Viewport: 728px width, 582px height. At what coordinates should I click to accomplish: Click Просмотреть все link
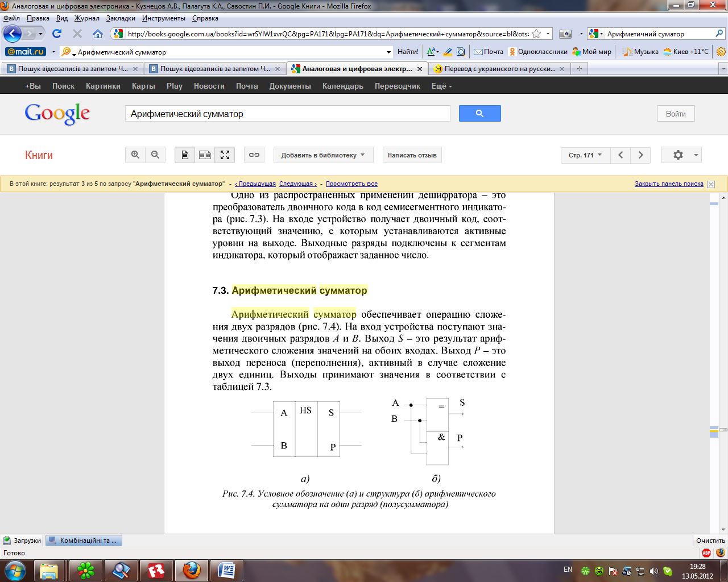[351, 184]
